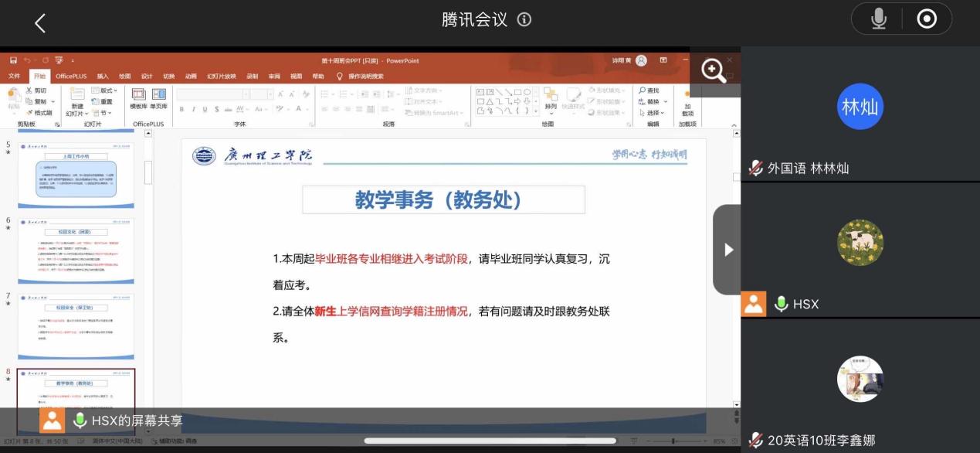Open the 腾讯会议 meeting info icon
980x453 pixels.
coord(524,20)
